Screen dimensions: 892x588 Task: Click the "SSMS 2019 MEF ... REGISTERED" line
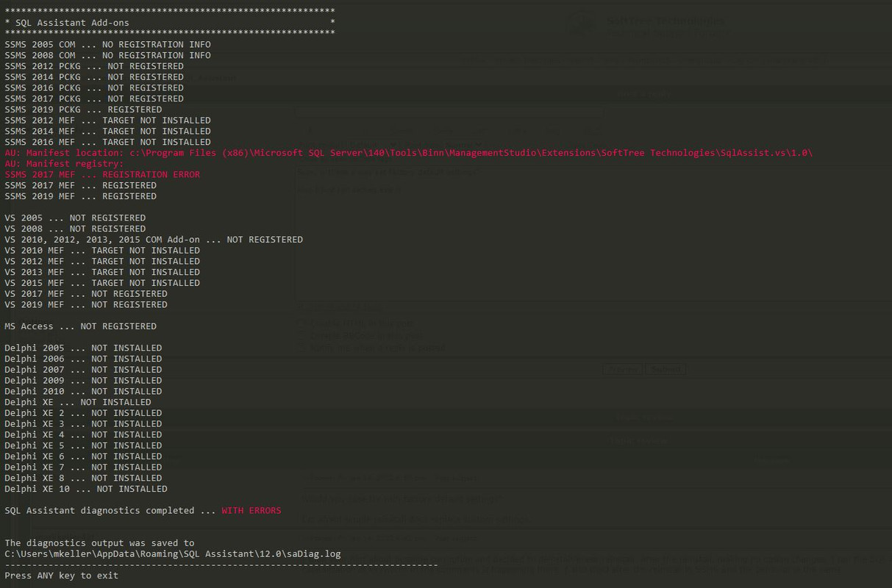[80, 196]
